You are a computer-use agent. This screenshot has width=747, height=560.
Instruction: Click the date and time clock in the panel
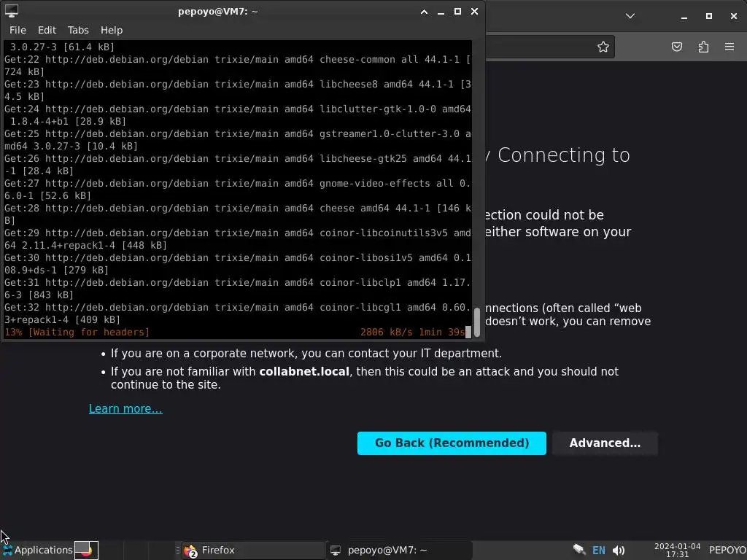point(677,550)
